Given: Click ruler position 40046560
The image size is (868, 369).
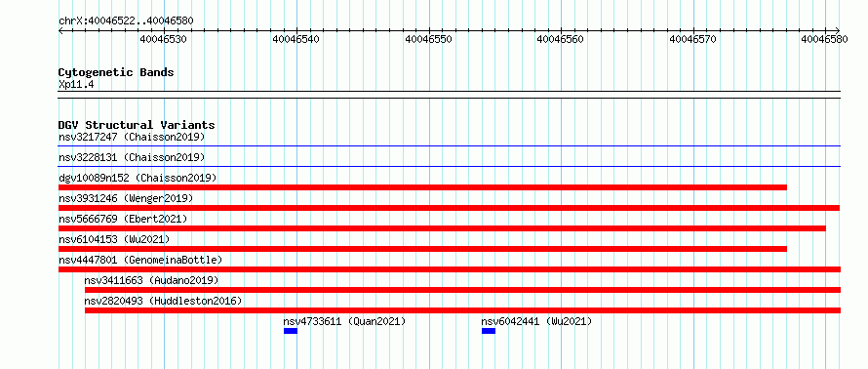Looking at the screenshot, I should click(561, 39).
